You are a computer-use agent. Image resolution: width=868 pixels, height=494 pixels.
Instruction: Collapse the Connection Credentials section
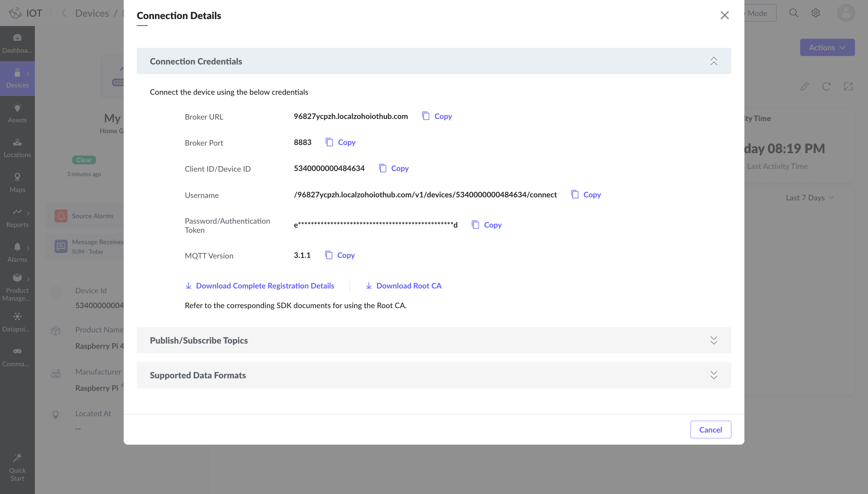pyautogui.click(x=713, y=61)
